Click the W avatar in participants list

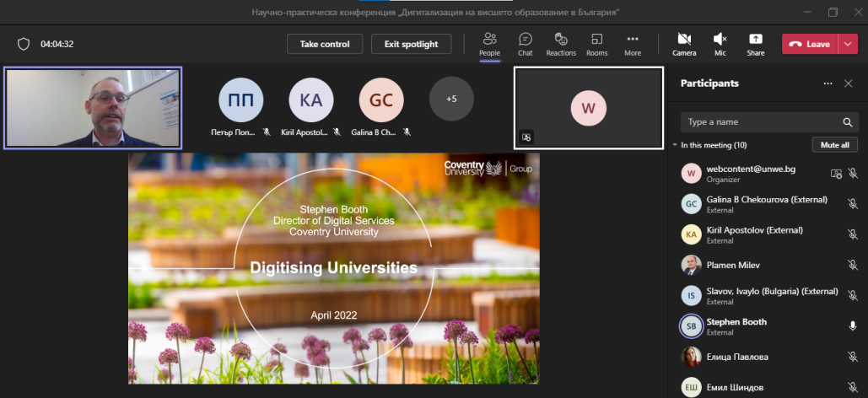[692, 174]
